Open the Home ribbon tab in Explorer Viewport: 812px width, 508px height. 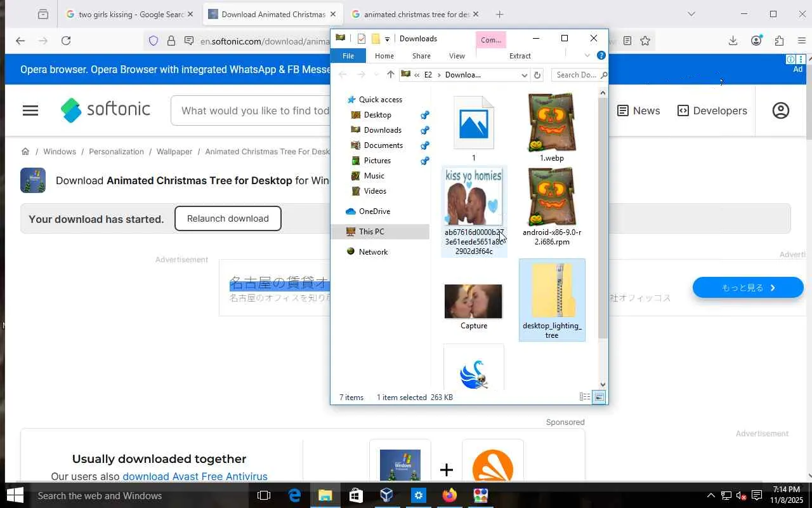384,56
